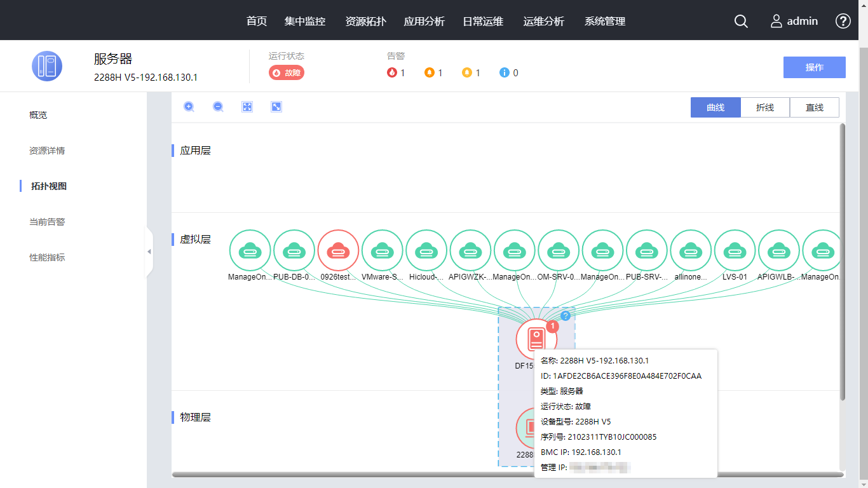Open the search icon in top bar
The height and width of the screenshot is (488, 868).
point(741,21)
